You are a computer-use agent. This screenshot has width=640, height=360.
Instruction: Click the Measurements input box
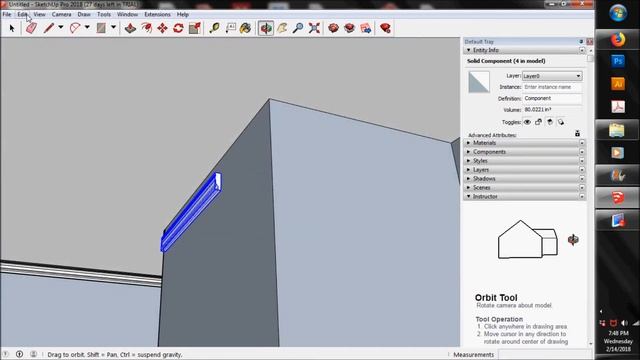tap(544, 354)
